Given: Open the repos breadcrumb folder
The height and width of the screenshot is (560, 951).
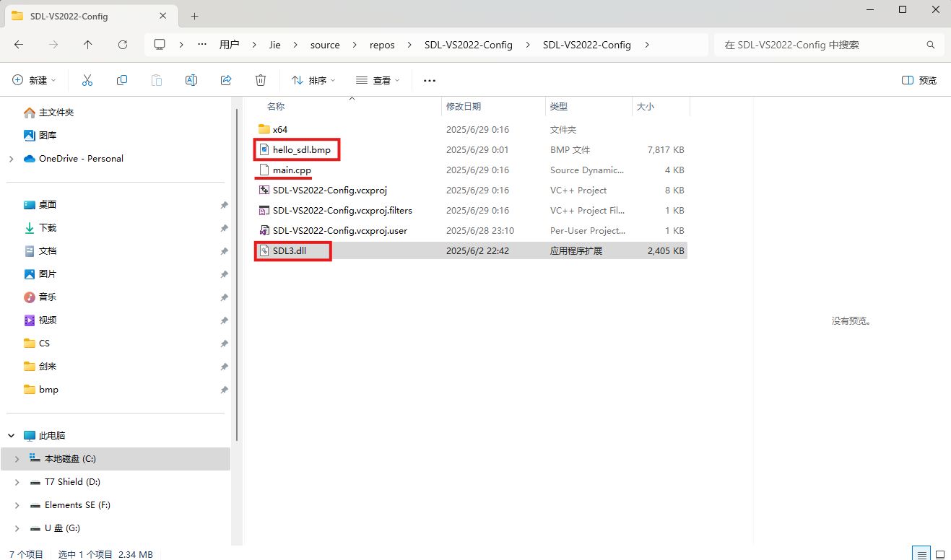Looking at the screenshot, I should [x=382, y=44].
